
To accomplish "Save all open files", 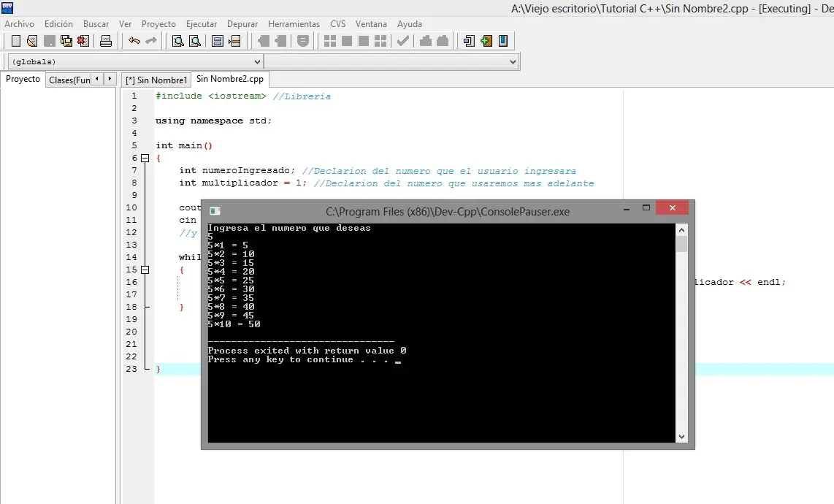I will click(x=66, y=40).
